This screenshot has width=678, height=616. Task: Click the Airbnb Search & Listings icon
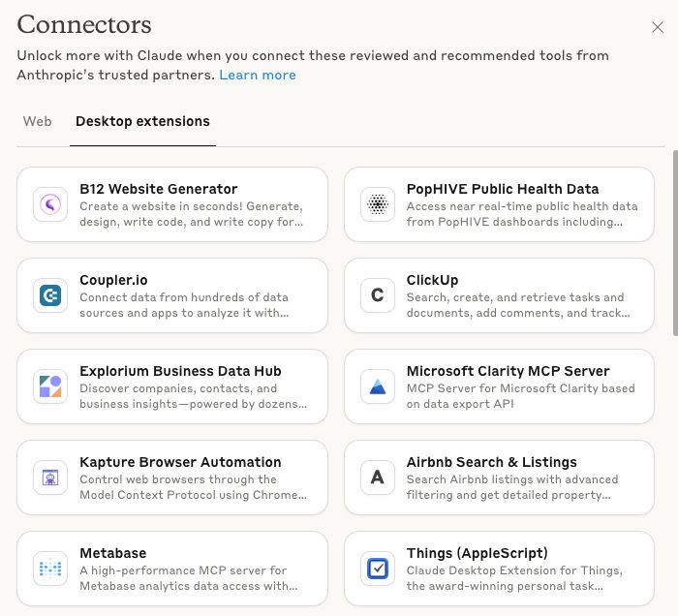point(376,477)
